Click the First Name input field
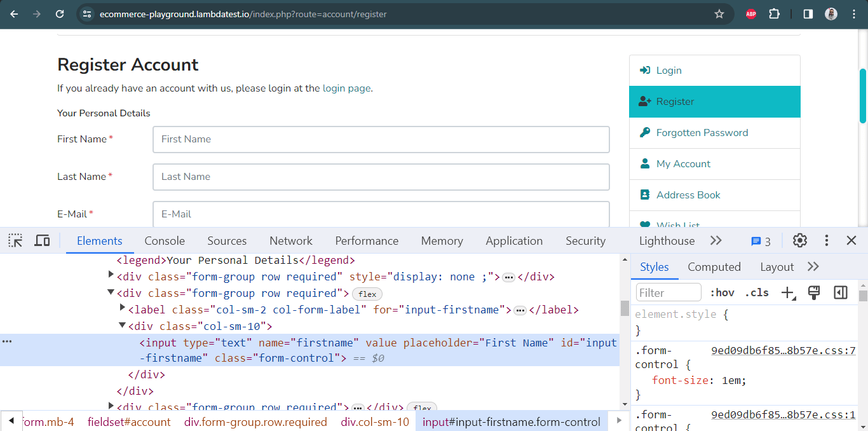The width and height of the screenshot is (868, 431). [x=381, y=139]
